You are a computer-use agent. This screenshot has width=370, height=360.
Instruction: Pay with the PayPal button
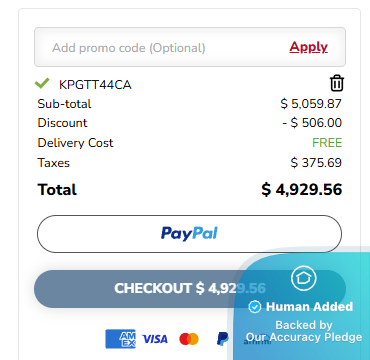[x=189, y=234]
